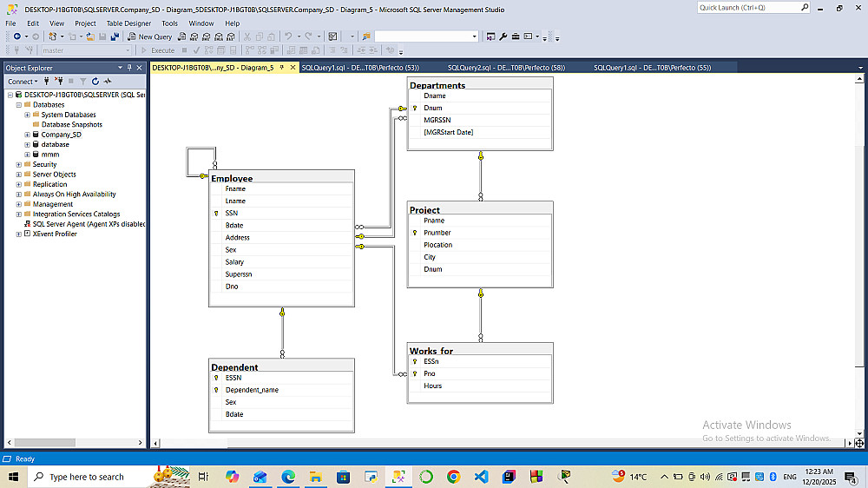Open the Connect dropdown in Object Explorer
This screenshot has width=868, height=488.
[x=23, y=82]
